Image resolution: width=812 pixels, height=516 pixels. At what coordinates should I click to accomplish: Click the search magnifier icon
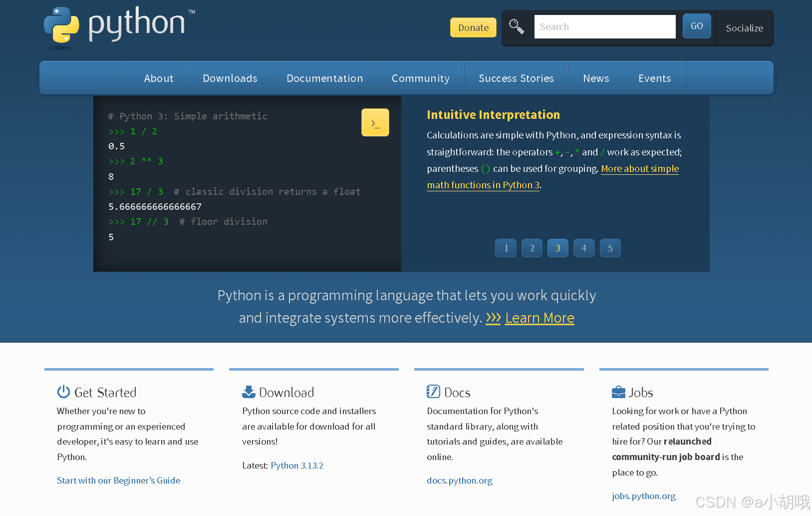[517, 26]
